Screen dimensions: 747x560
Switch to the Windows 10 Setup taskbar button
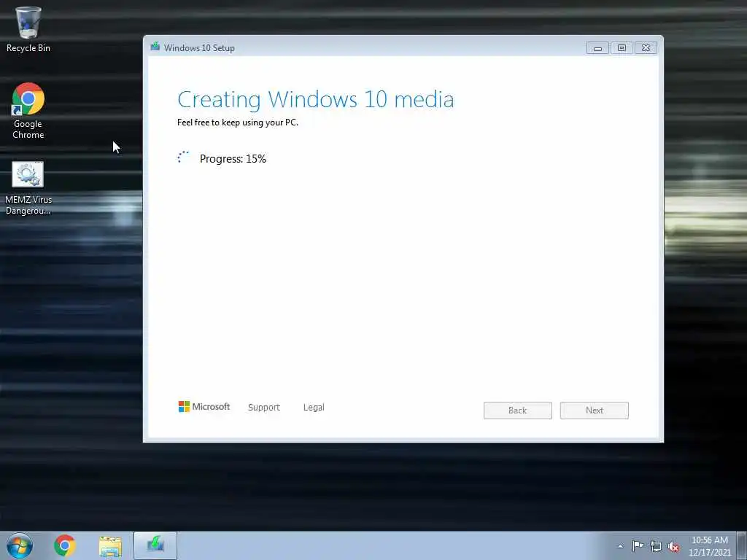coord(155,545)
